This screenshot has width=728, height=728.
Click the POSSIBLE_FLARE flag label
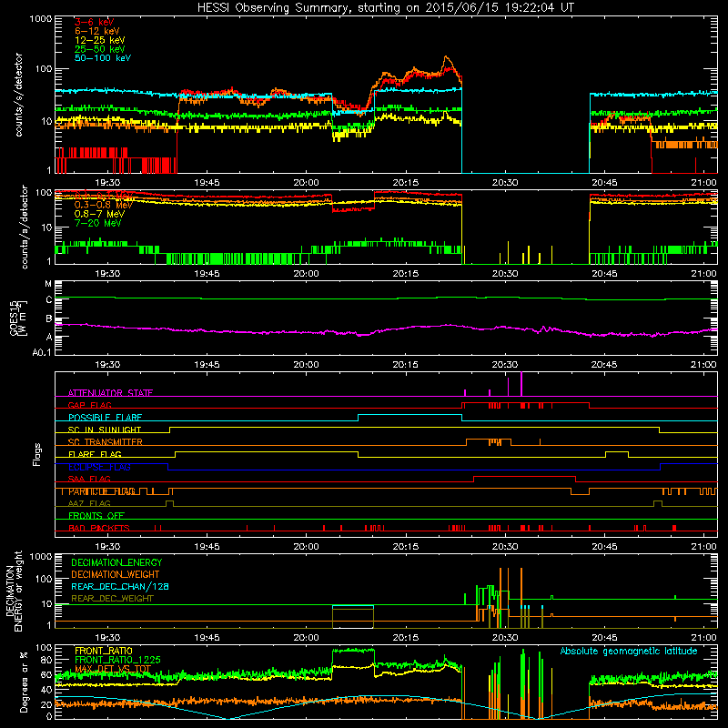pos(105,418)
